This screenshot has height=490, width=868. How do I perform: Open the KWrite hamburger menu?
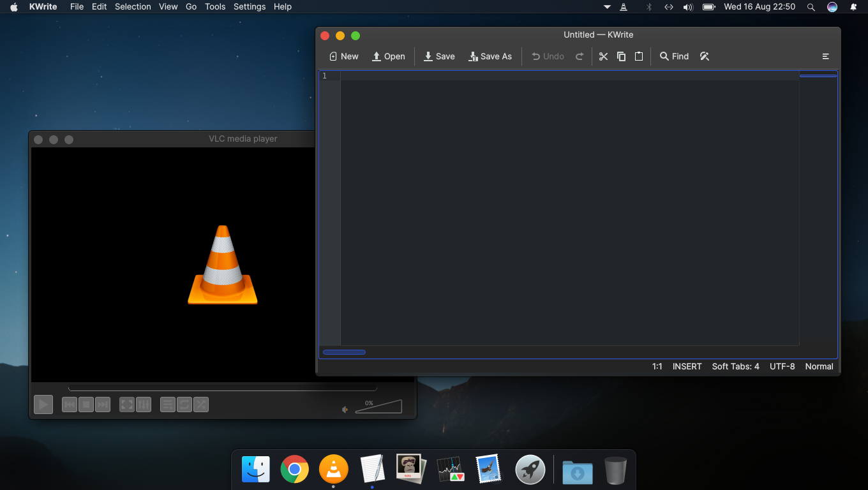(825, 56)
